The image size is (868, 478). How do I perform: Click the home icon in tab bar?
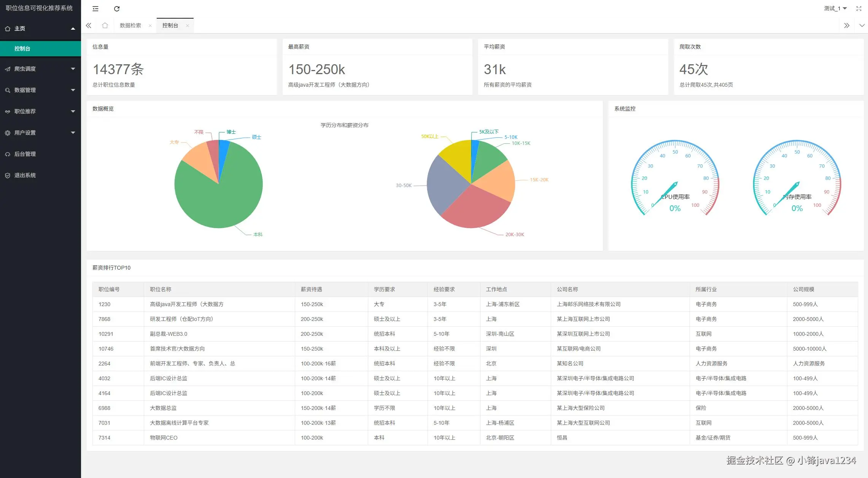click(x=105, y=25)
